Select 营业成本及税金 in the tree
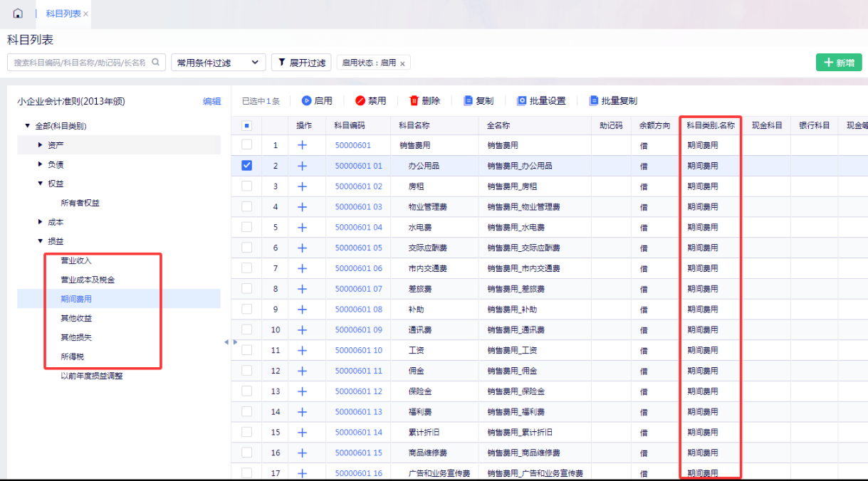The width and height of the screenshot is (868, 481). 88,280
